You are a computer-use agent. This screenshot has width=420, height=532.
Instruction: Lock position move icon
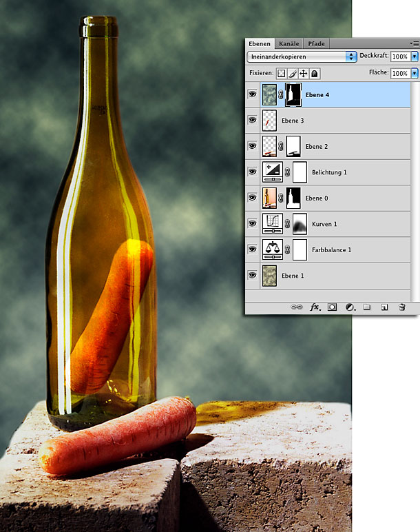point(304,73)
